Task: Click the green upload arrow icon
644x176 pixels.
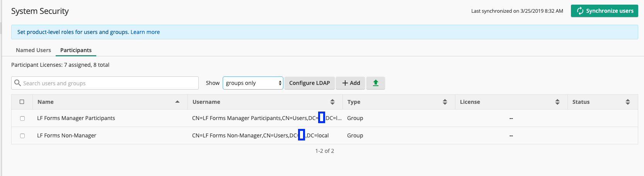Action: point(375,83)
